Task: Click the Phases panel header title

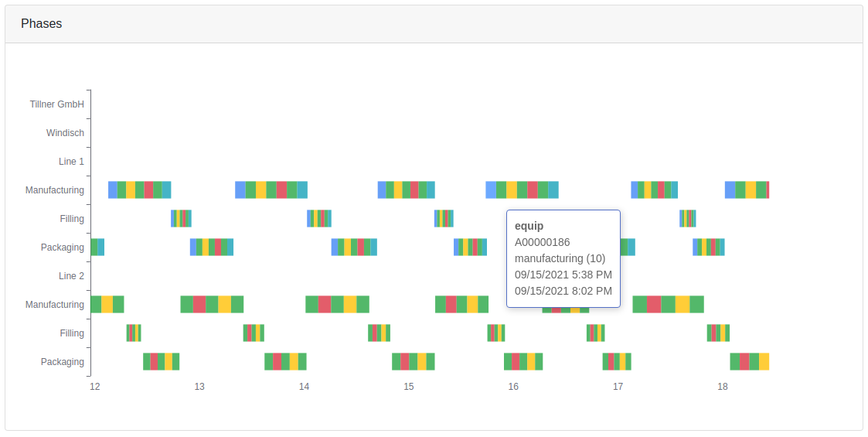Action: click(x=42, y=24)
